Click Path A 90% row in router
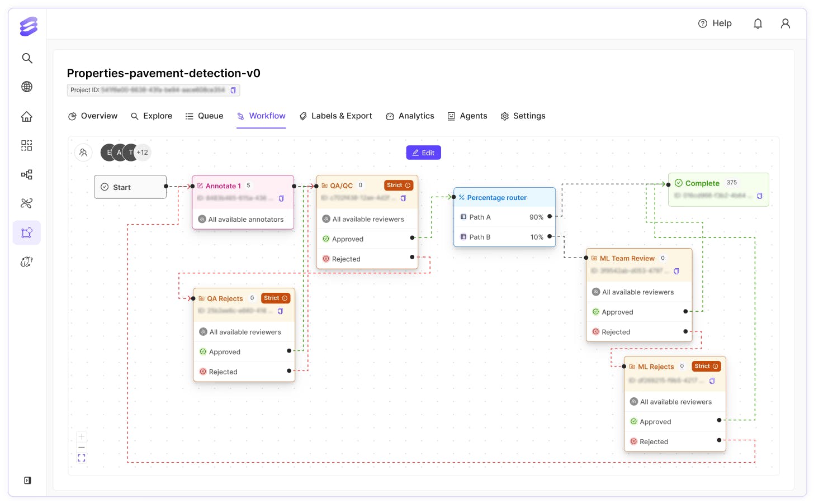814x504 pixels. tap(504, 217)
